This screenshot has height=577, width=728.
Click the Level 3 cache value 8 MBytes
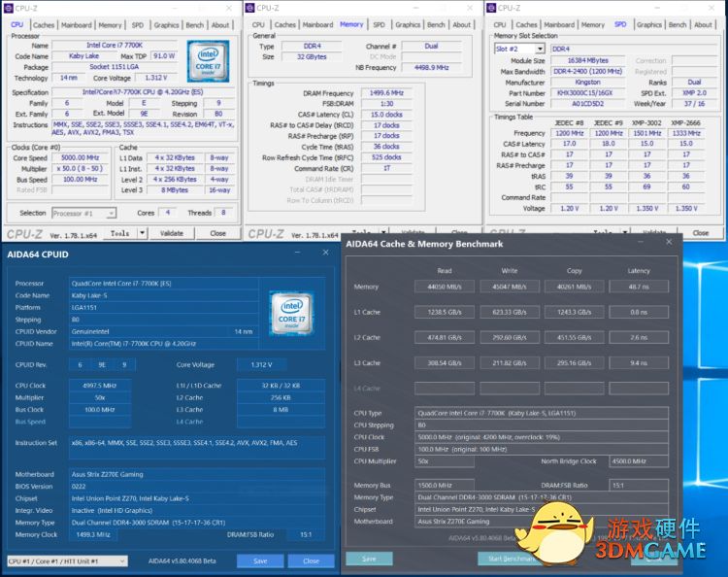[175, 190]
